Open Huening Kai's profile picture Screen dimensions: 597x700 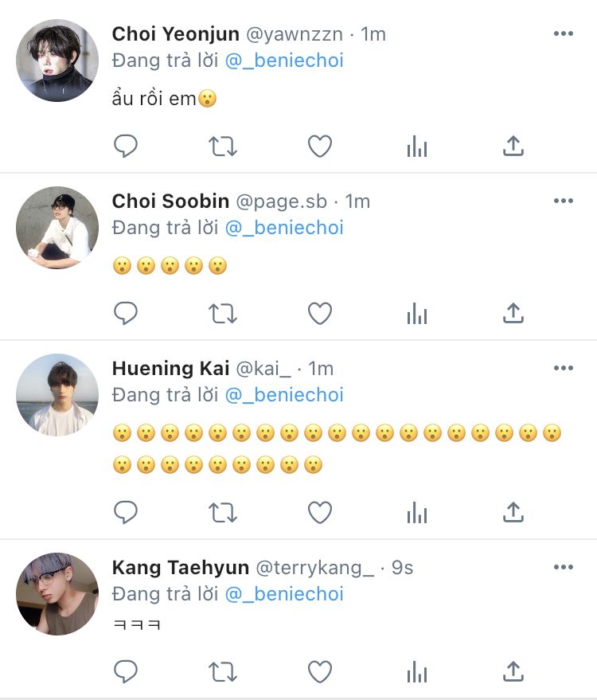tap(57, 395)
